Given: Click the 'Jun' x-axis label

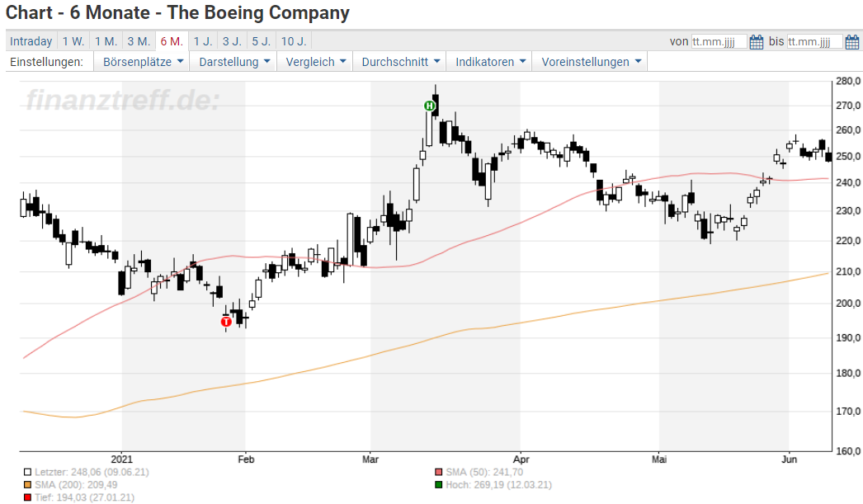Looking at the screenshot, I should (x=790, y=459).
